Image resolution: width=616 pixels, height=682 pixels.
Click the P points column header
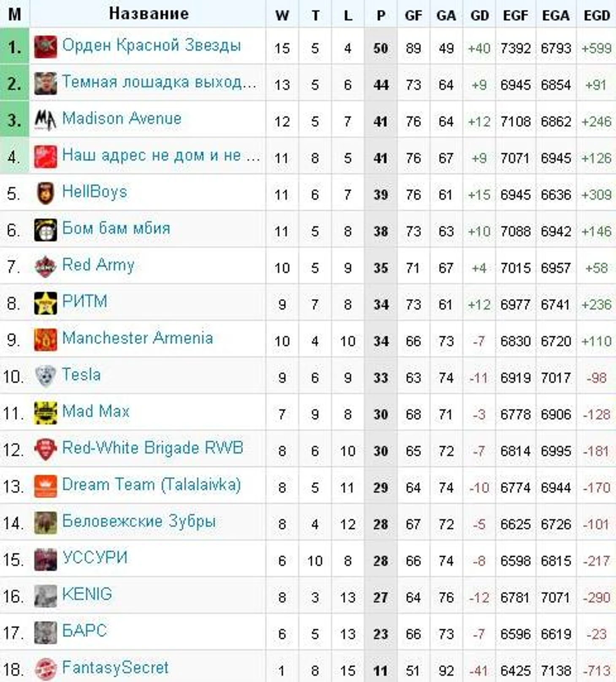[381, 16]
